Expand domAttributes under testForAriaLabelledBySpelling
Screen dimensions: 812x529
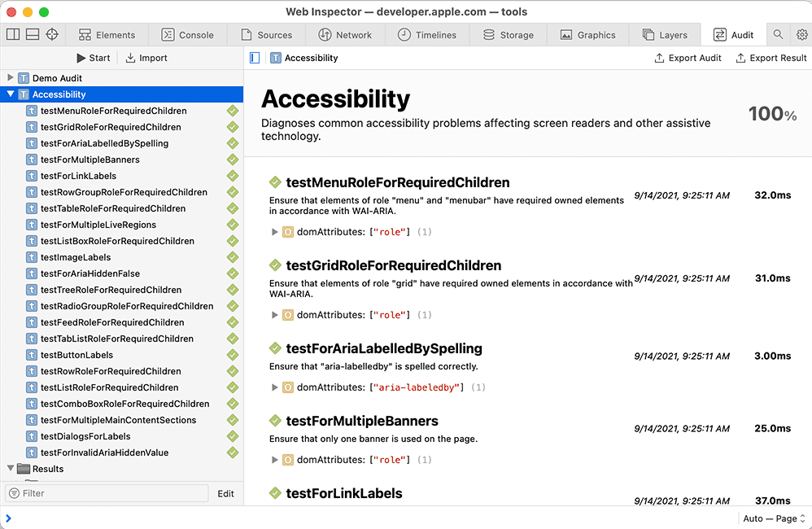tap(275, 387)
